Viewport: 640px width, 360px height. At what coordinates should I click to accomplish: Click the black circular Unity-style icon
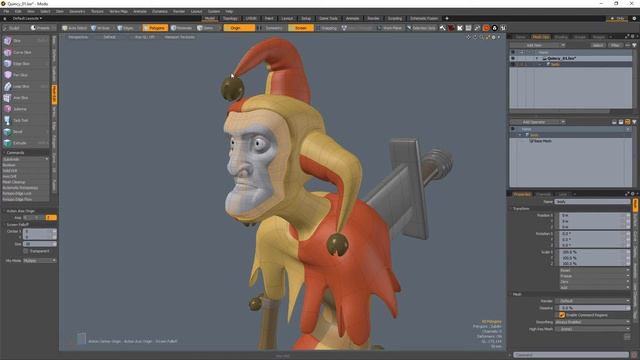coord(495,28)
